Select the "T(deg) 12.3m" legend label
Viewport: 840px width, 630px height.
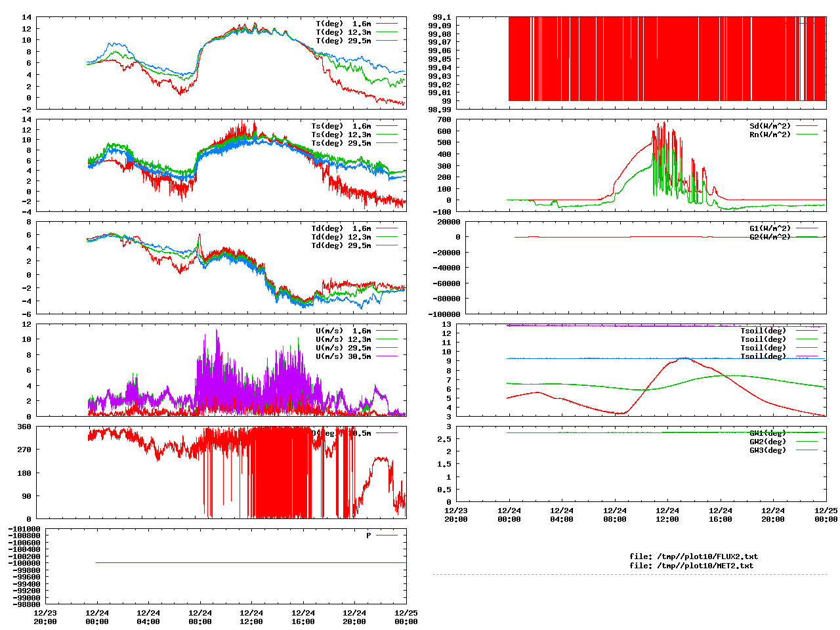[343, 32]
